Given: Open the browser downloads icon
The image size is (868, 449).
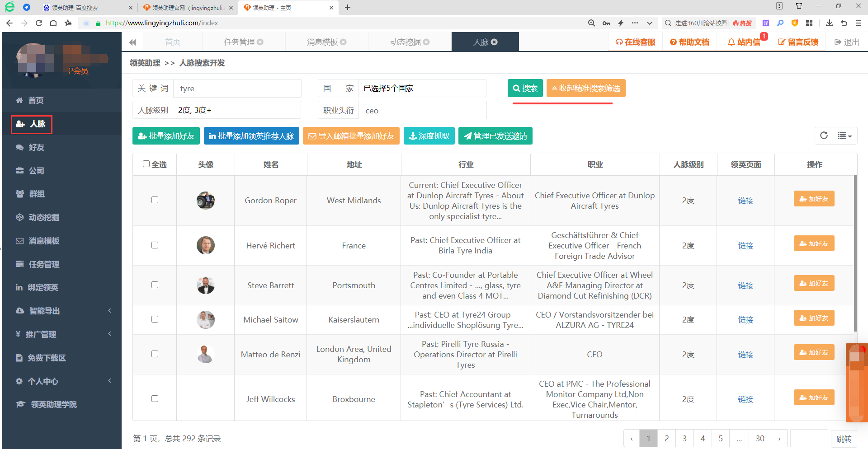Looking at the screenshot, I should pyautogui.click(x=829, y=23).
